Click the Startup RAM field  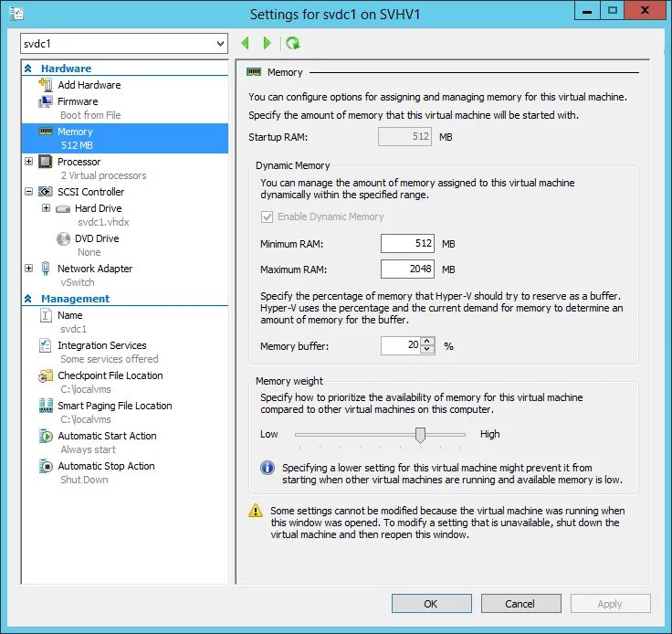click(405, 137)
